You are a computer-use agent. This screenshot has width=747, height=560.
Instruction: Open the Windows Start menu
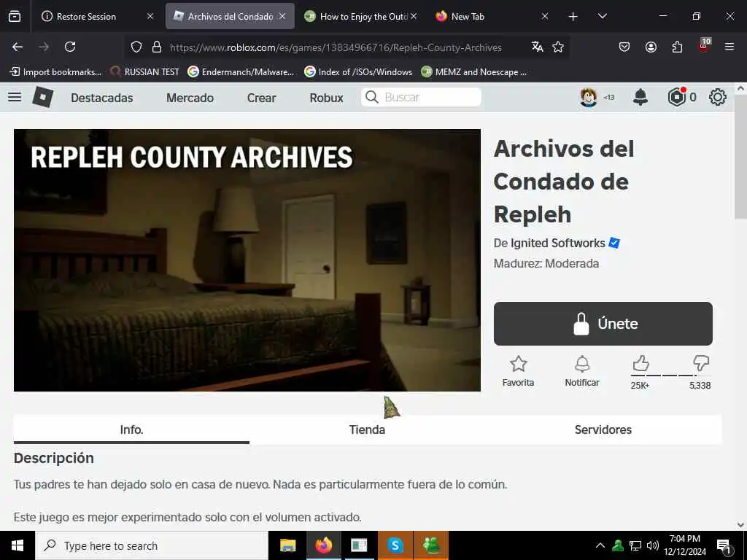coord(18,545)
